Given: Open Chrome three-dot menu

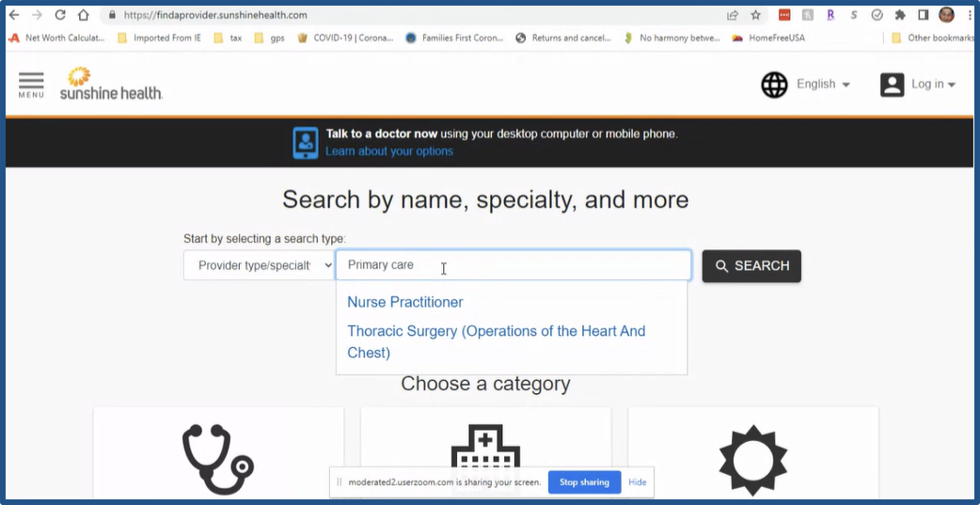Looking at the screenshot, I should point(968,15).
